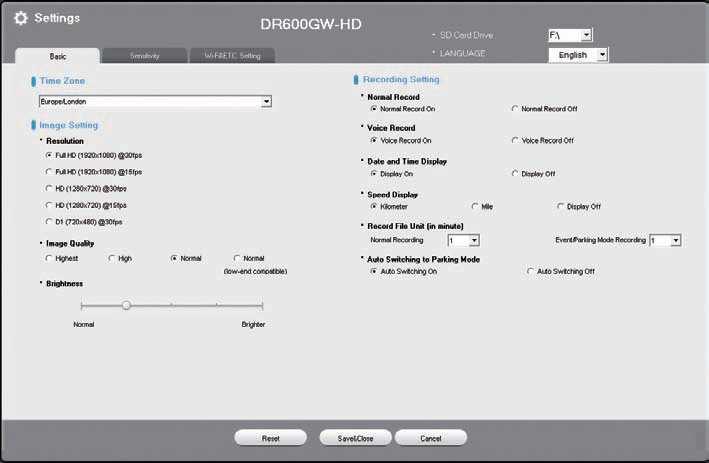Screen dimensions: 709x463
Task: Click the Cancel button
Action: (x=430, y=438)
